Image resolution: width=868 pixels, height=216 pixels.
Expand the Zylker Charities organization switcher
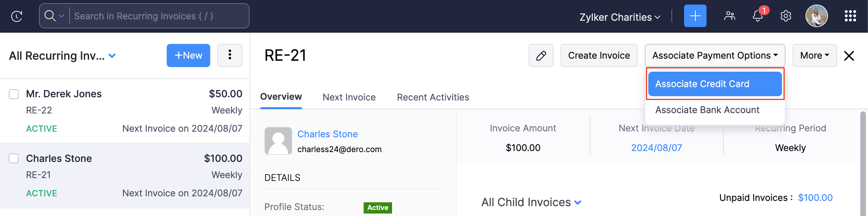[x=620, y=17]
